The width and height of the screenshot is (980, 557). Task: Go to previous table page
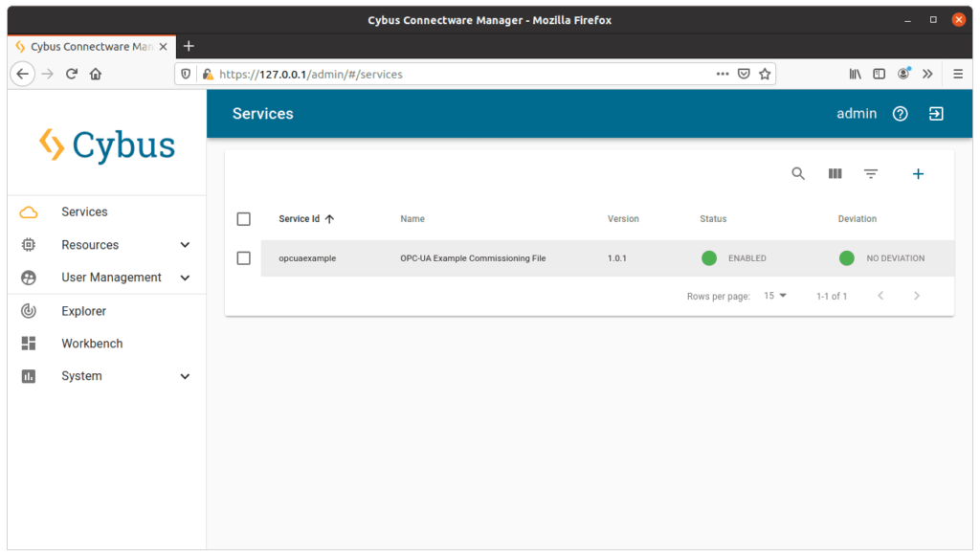click(x=880, y=296)
